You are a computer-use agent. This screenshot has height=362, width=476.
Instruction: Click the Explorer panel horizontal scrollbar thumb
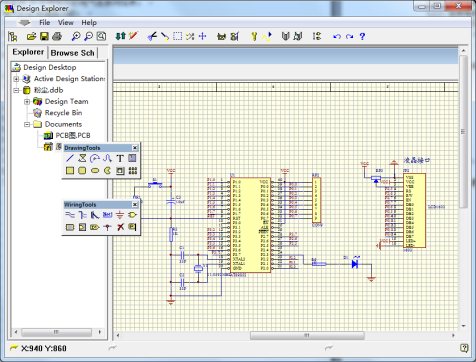pos(56,332)
